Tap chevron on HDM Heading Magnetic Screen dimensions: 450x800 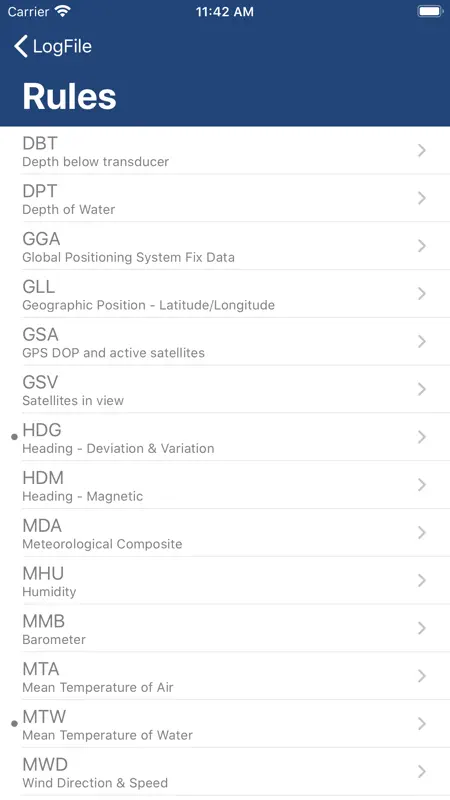(421, 485)
